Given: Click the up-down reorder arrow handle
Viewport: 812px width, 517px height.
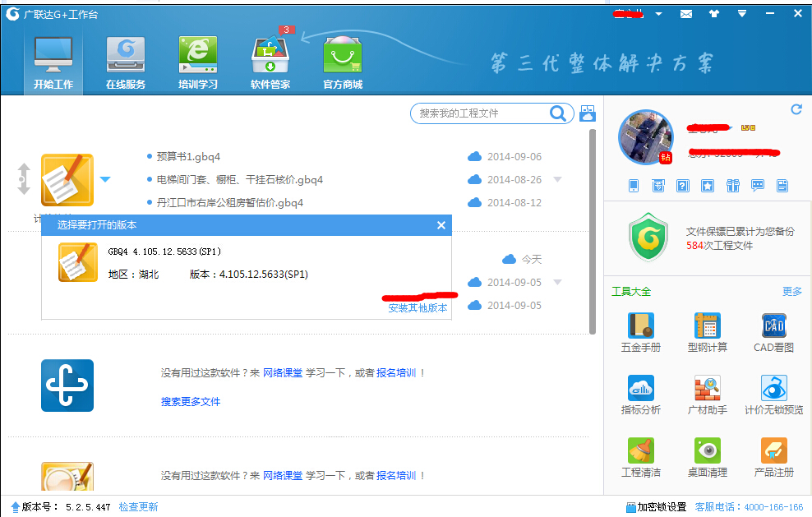Looking at the screenshot, I should 24,179.
